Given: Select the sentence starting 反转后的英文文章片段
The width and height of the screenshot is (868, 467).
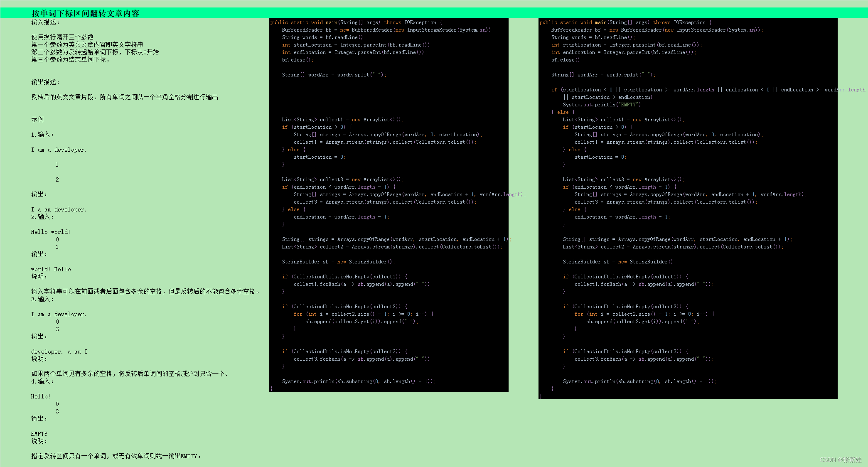Looking at the screenshot, I should coord(125,97).
